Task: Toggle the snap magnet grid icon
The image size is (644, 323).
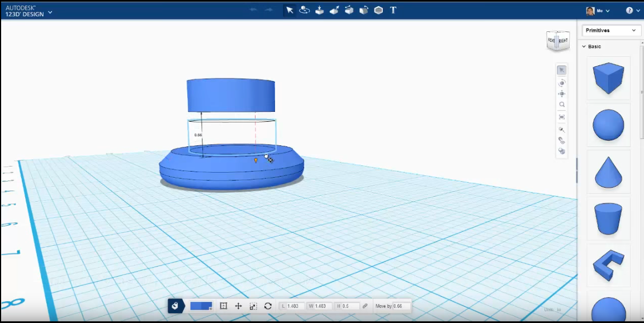Action: [x=561, y=140]
